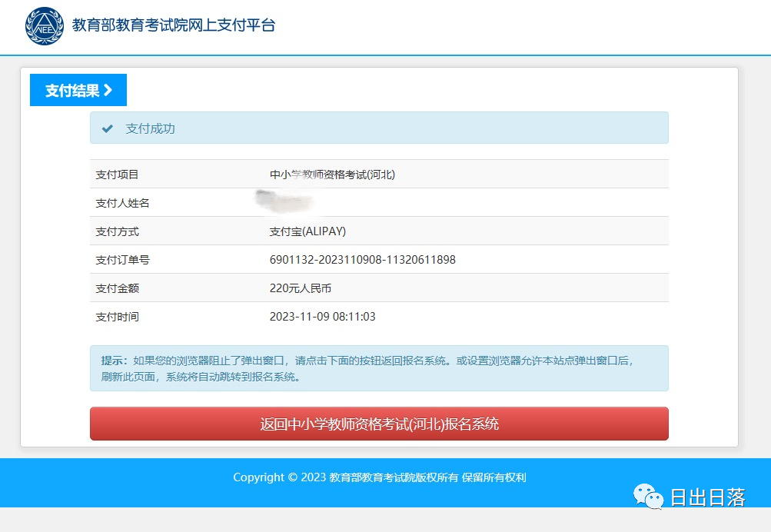This screenshot has height=532, width=771.
Task: Click the checkmark icon beside 支付成功
Action: (x=107, y=129)
